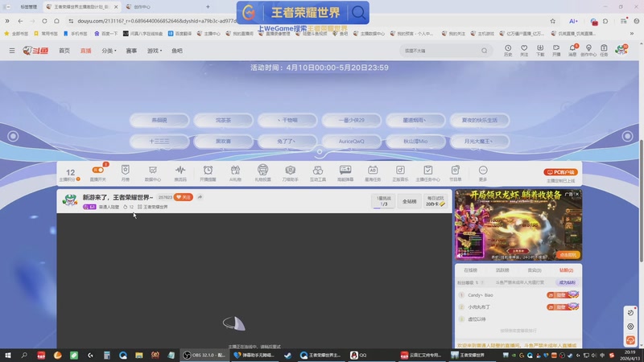This screenshot has height=362, width=644.
Task: Go to 赛事 in Douyu navigation
Action: pos(131,51)
